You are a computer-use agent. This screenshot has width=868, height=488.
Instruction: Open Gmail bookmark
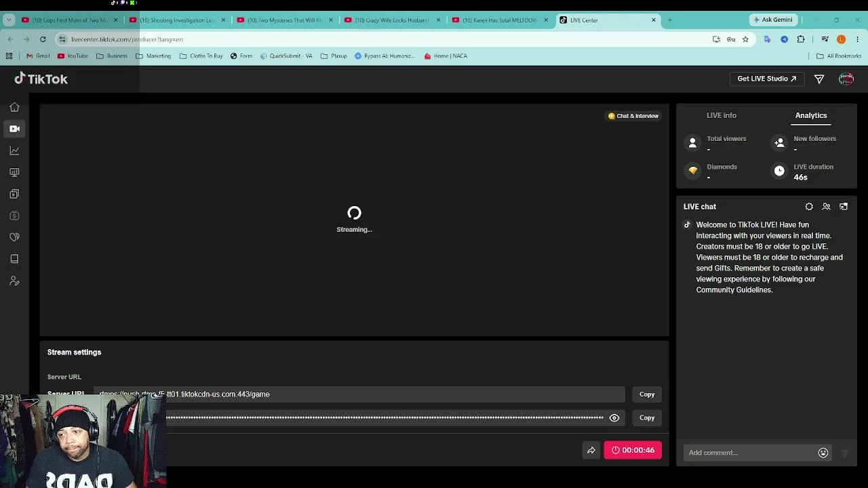pos(38,56)
